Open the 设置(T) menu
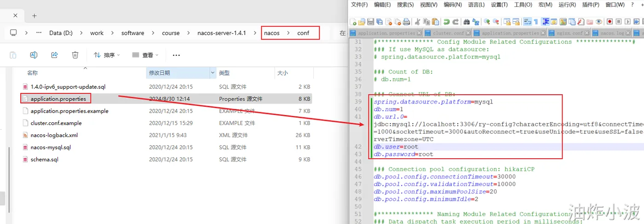The image size is (644, 224). 499,5
